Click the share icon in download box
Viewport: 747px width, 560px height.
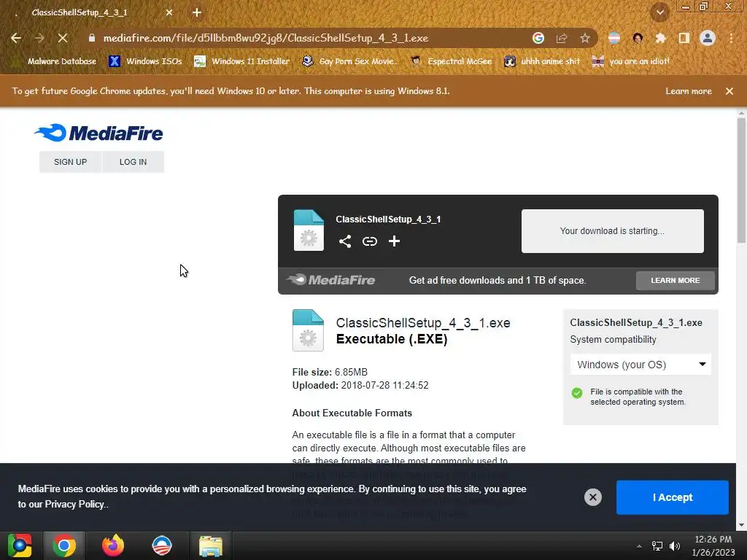[x=345, y=241]
